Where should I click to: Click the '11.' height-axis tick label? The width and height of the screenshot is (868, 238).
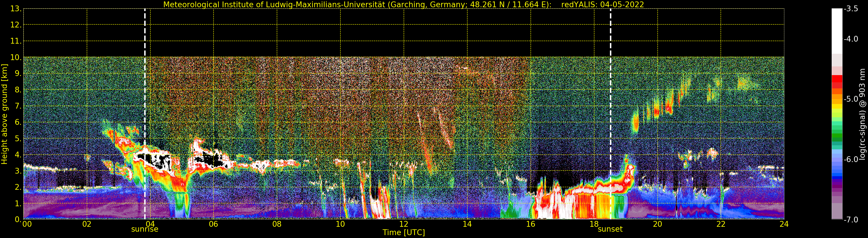16,41
